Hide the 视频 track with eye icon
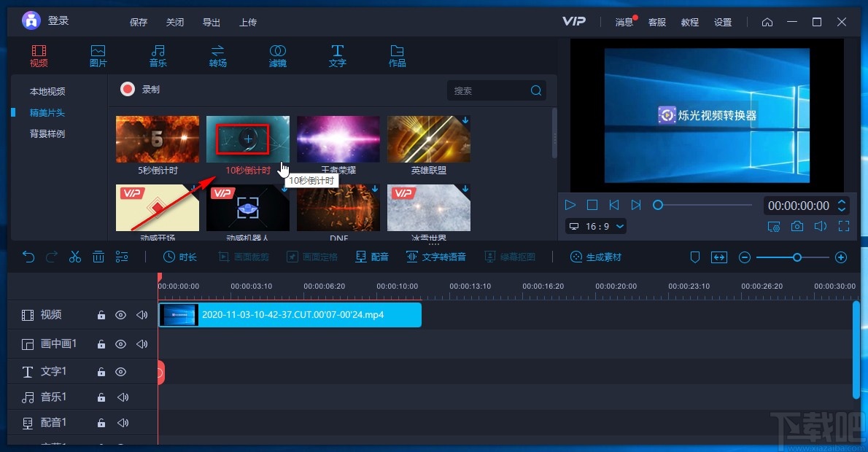The width and height of the screenshot is (868, 452). coord(121,315)
